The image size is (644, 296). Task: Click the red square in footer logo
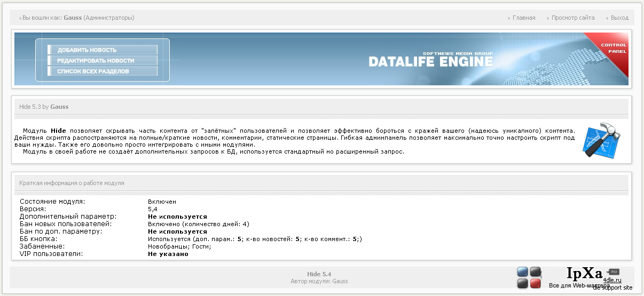click(536, 283)
